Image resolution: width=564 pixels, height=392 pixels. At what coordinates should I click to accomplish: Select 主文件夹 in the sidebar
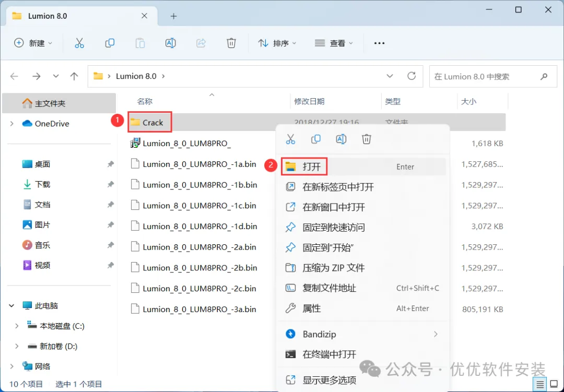click(x=59, y=103)
